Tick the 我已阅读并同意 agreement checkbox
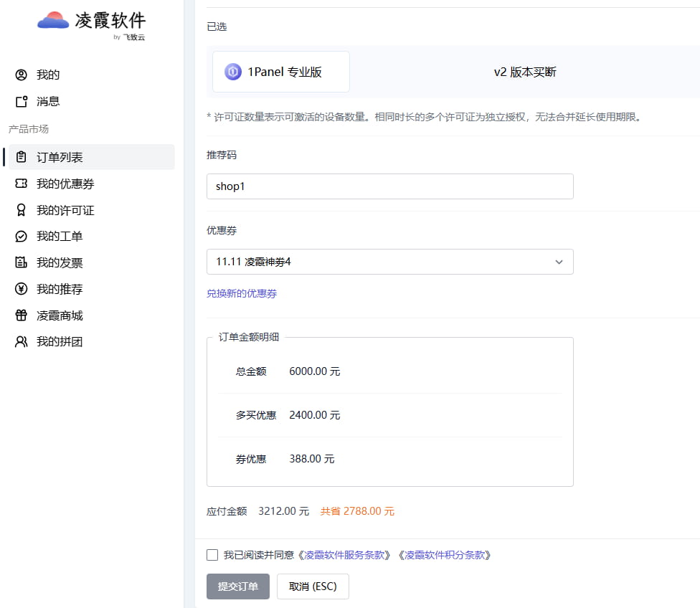The image size is (700, 608). (x=212, y=555)
